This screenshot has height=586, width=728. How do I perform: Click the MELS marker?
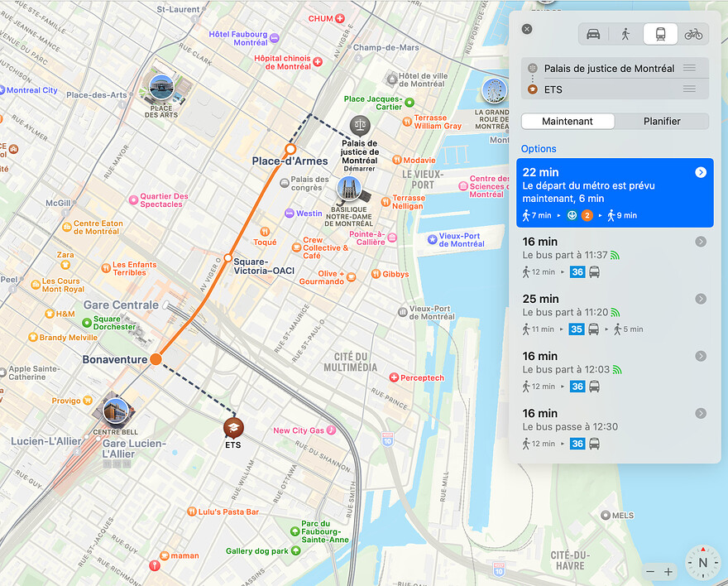point(606,515)
